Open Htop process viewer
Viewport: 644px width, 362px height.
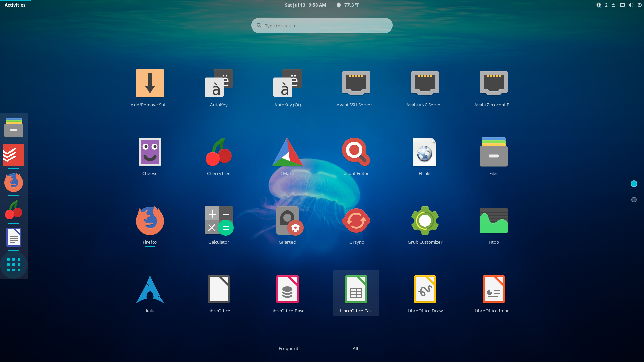click(x=494, y=225)
